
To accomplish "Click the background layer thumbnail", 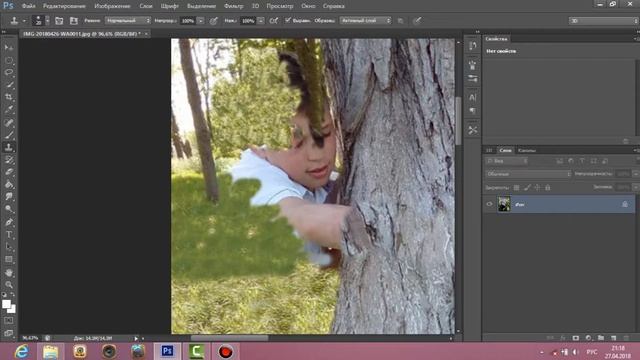I will tap(504, 204).
